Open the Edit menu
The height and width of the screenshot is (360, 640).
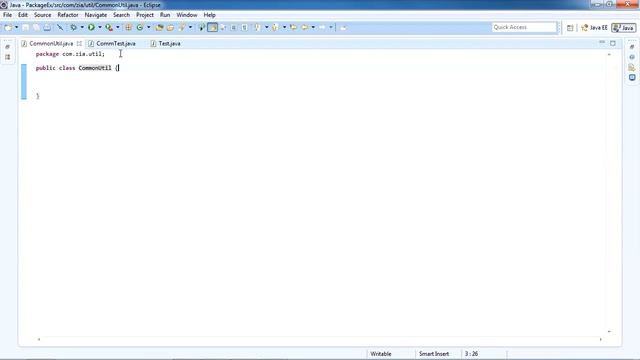point(23,15)
